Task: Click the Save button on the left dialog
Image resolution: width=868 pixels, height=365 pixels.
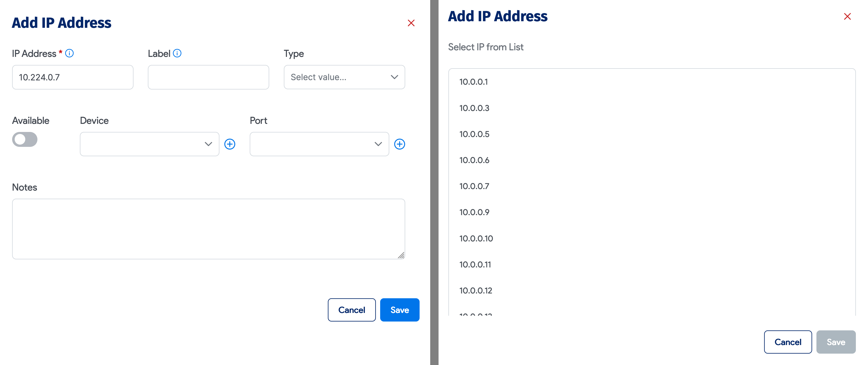Action: [x=400, y=310]
